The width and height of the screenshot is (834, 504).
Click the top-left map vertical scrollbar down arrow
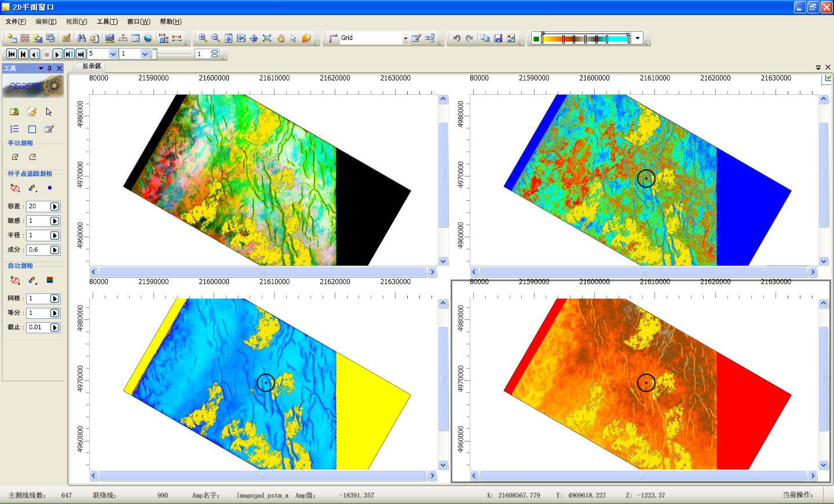point(443,261)
